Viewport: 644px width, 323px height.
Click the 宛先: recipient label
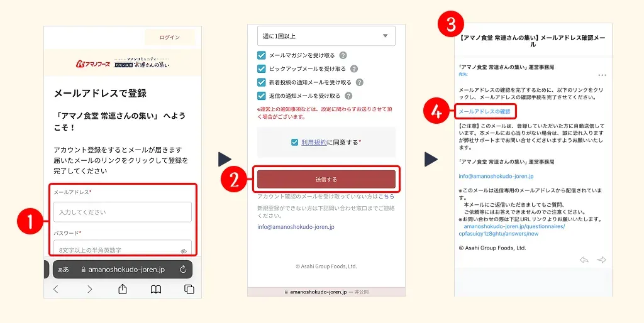click(x=464, y=74)
